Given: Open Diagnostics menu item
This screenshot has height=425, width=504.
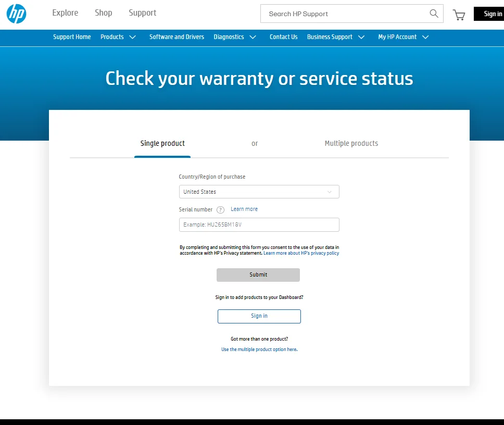Looking at the screenshot, I should pyautogui.click(x=229, y=37).
